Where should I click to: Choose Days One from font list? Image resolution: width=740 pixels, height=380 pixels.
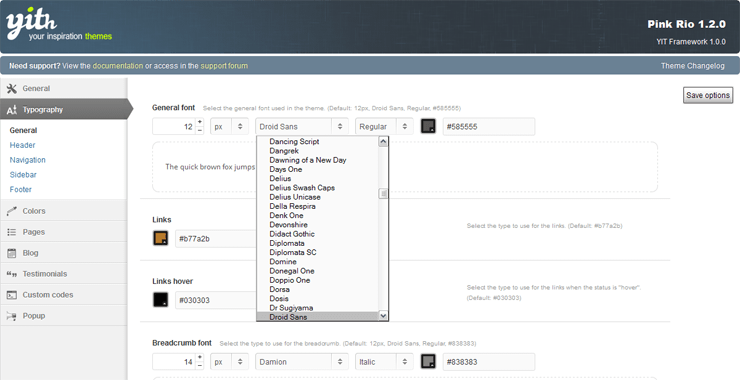(318, 169)
